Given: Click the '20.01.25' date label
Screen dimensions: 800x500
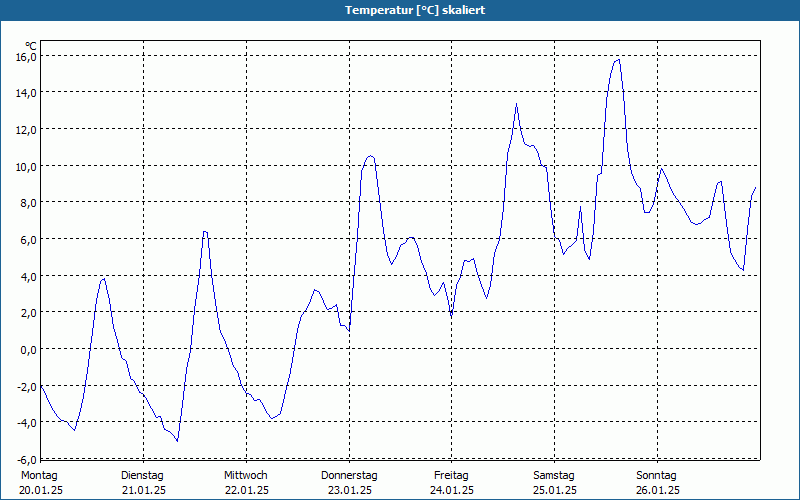Looking at the screenshot, I should click(x=41, y=491).
